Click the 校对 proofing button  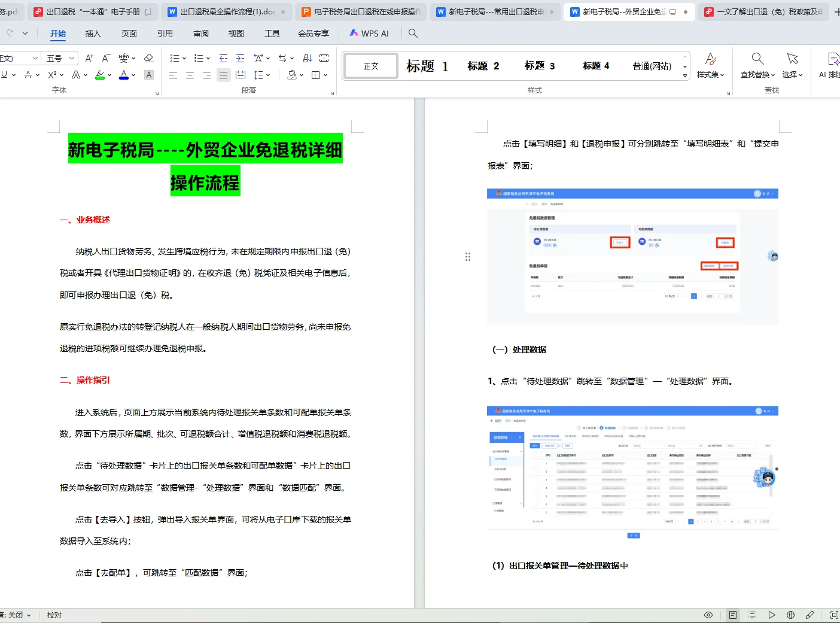(x=54, y=615)
